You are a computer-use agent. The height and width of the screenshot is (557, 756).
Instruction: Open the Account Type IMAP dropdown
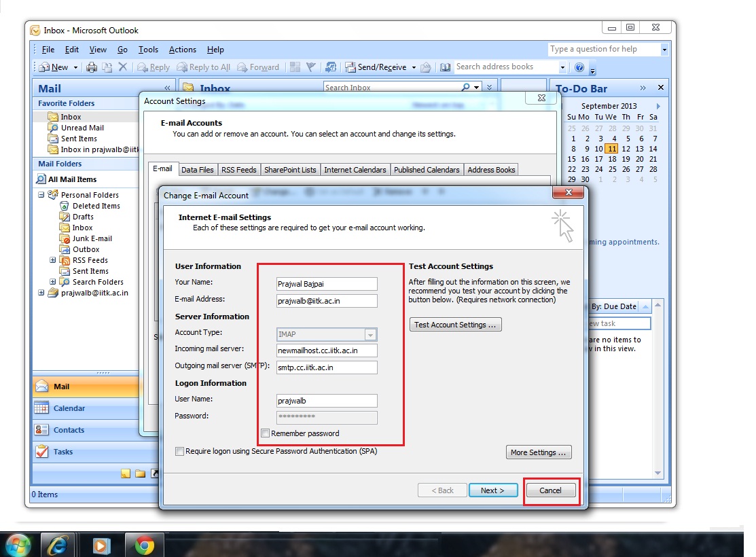pos(370,334)
